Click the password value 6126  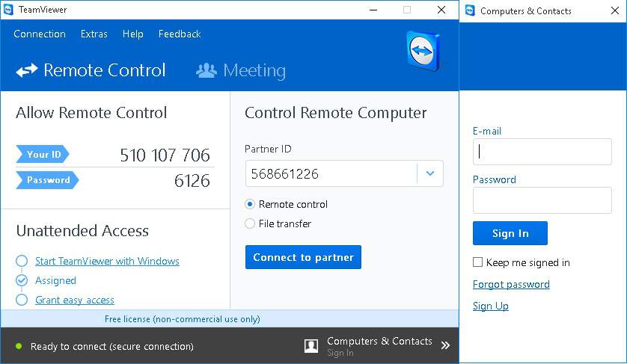click(192, 181)
